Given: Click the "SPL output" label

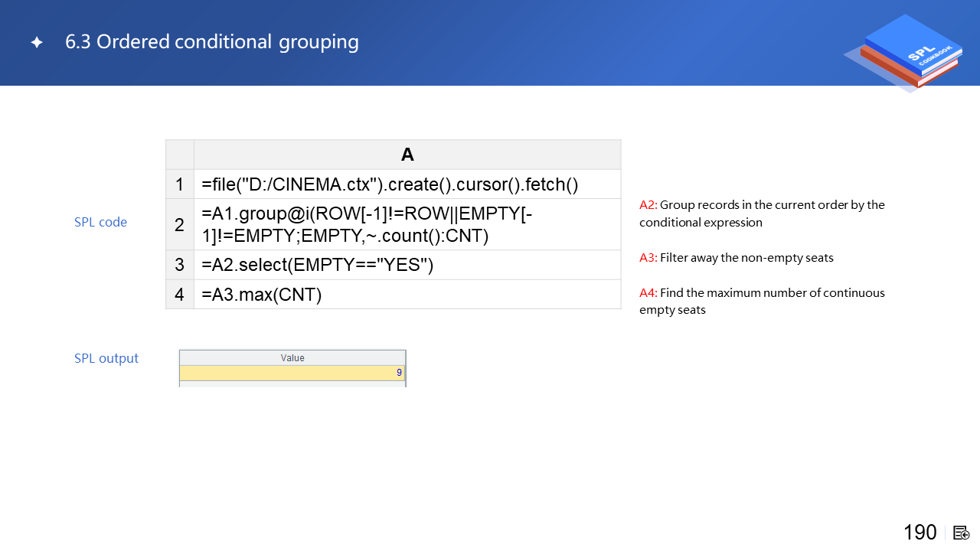Looking at the screenshot, I should tap(106, 358).
